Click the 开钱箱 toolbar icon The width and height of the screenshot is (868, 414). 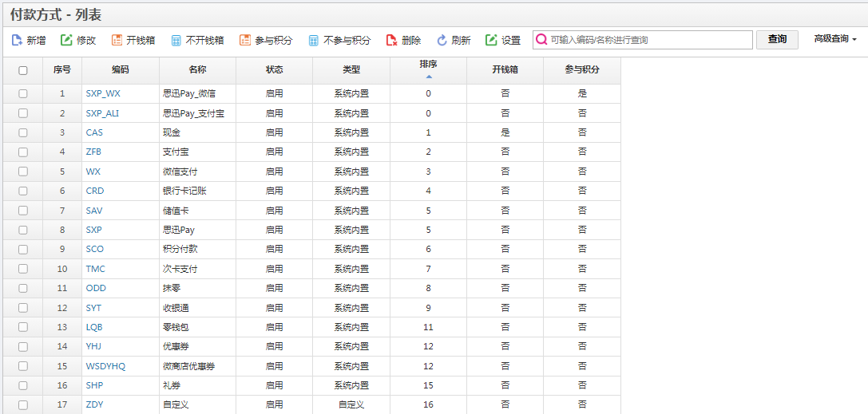point(117,40)
